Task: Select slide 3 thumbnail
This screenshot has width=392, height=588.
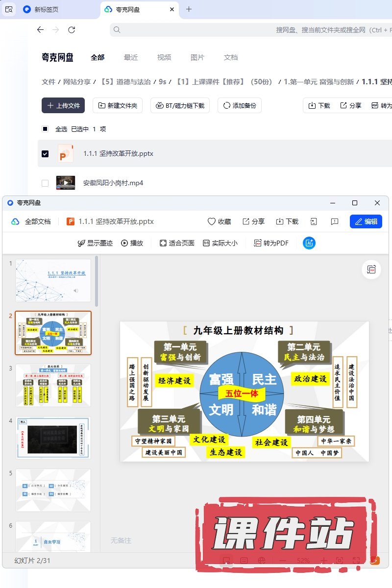Action: coord(53,385)
